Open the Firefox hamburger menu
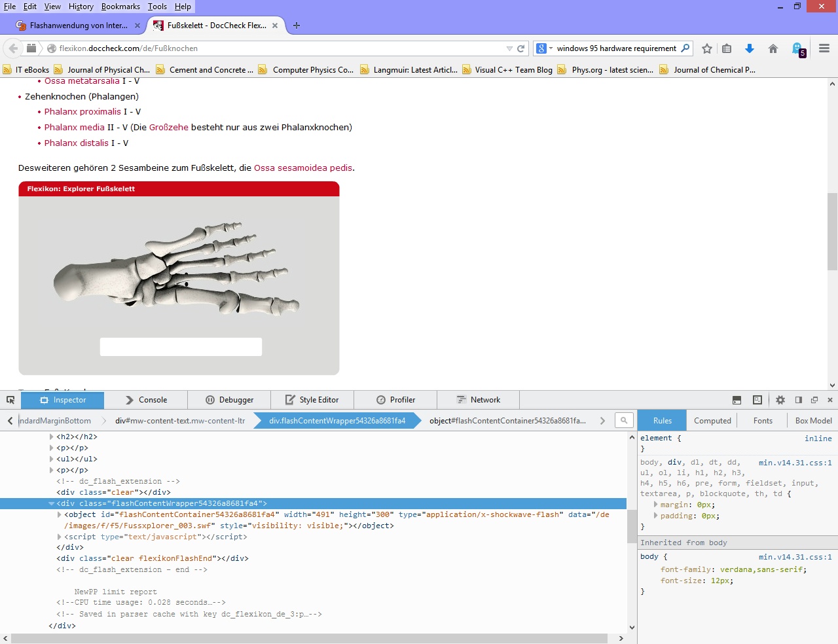The height and width of the screenshot is (644, 838). [x=824, y=48]
